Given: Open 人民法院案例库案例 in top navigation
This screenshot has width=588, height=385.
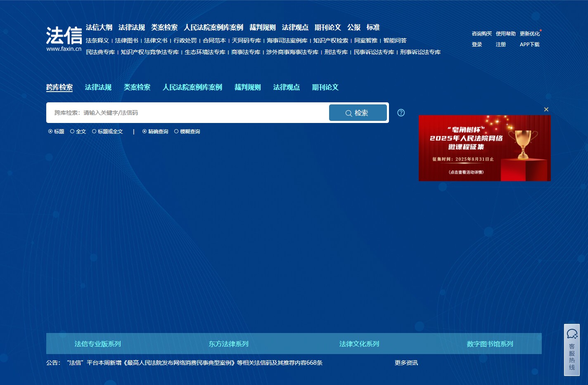Looking at the screenshot, I should click(213, 27).
